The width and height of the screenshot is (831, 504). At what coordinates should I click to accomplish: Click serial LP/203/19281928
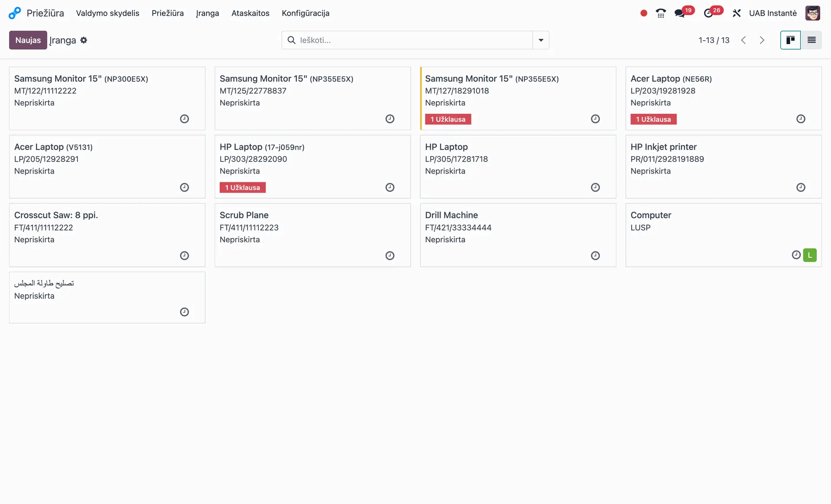click(663, 91)
